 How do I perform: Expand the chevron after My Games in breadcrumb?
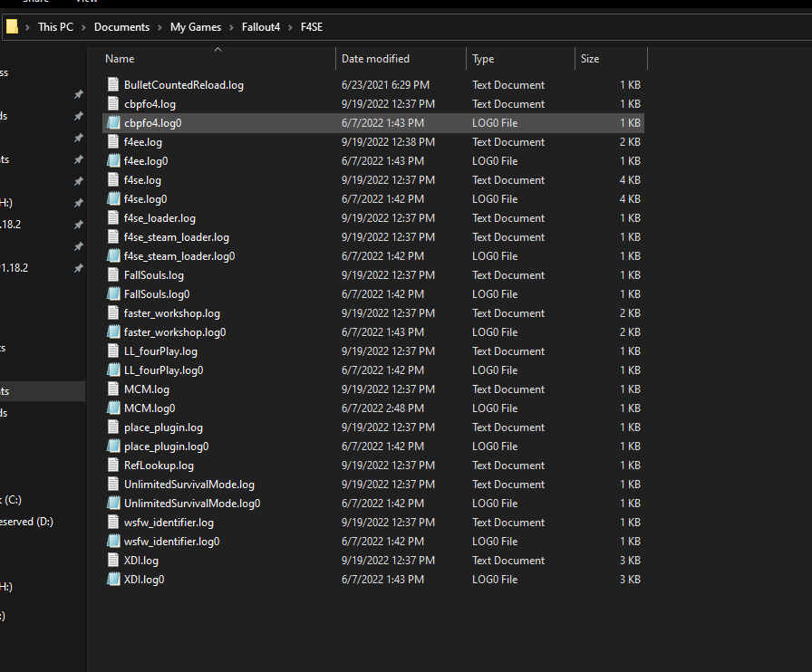(231, 27)
